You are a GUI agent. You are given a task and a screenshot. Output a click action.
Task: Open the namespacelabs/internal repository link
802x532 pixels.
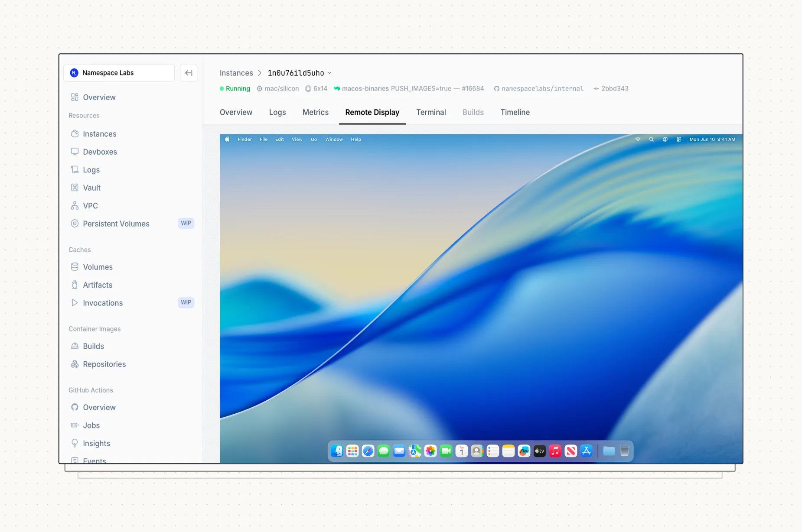(x=539, y=88)
